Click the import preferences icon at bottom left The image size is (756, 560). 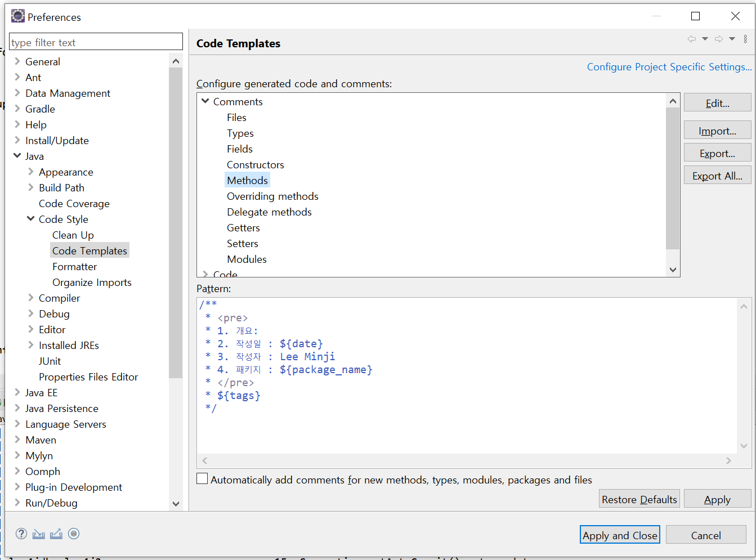38,534
